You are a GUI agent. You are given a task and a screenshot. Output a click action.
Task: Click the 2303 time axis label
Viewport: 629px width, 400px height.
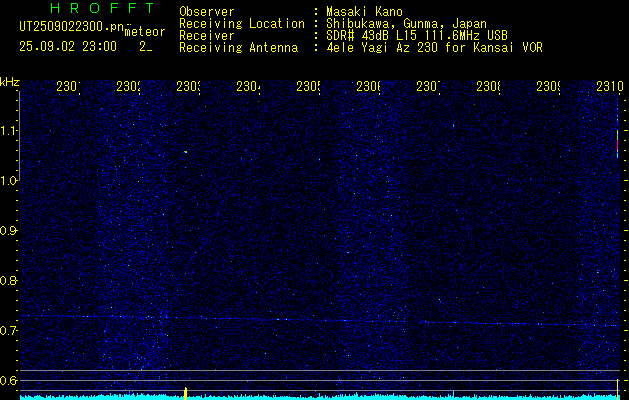[189, 86]
